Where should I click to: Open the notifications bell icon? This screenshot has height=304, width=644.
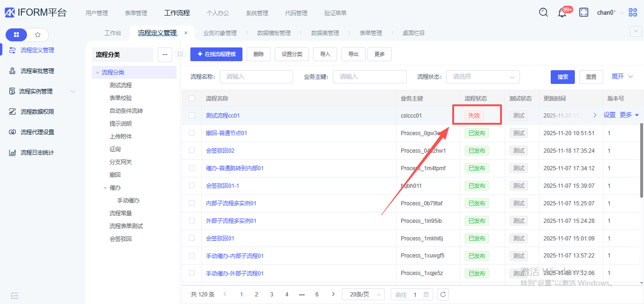click(x=562, y=13)
